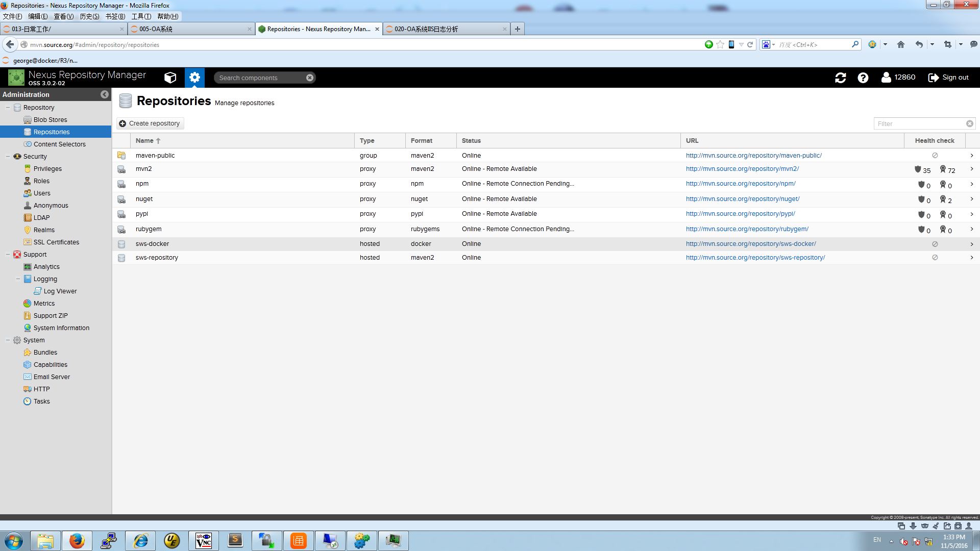Click the refresh icon in Nexus header
Screen dimensions: 980x551
click(840, 78)
